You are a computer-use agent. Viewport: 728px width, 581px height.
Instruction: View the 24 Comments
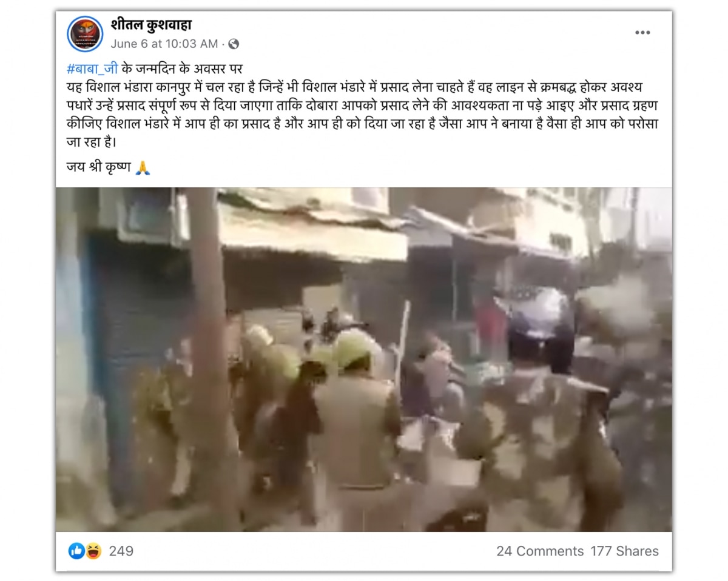coord(540,551)
